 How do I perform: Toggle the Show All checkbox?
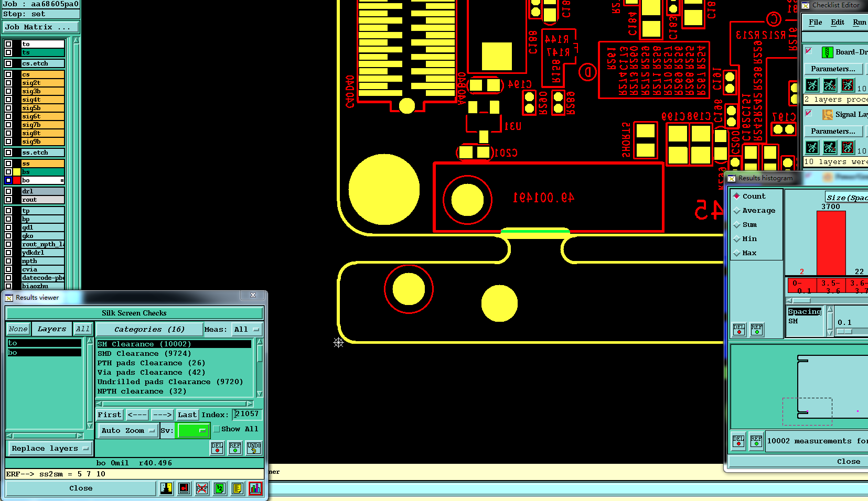216,429
